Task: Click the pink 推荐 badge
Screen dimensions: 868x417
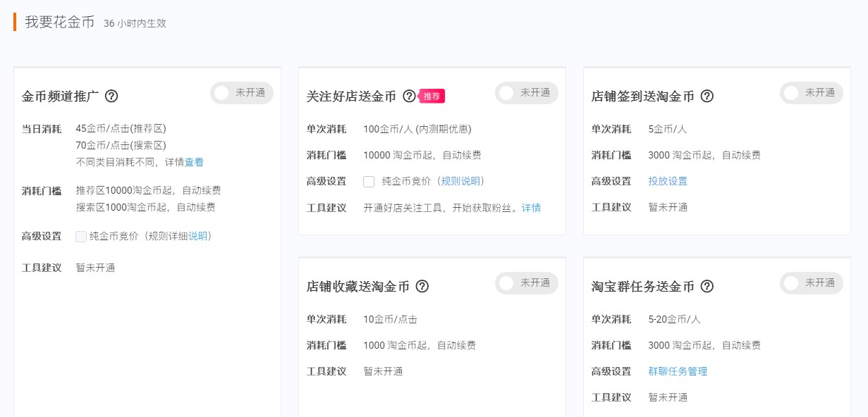Action: point(431,96)
